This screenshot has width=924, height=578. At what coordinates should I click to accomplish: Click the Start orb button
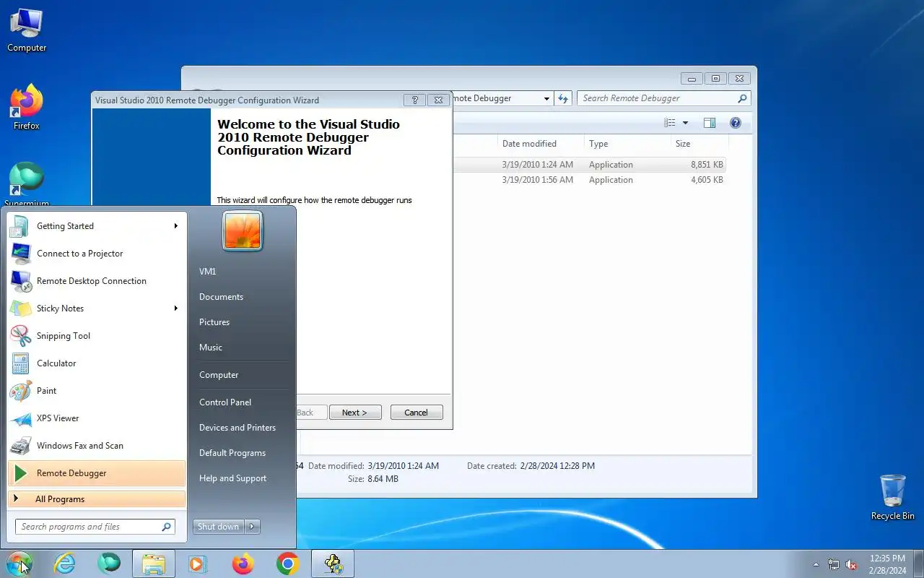(x=19, y=564)
